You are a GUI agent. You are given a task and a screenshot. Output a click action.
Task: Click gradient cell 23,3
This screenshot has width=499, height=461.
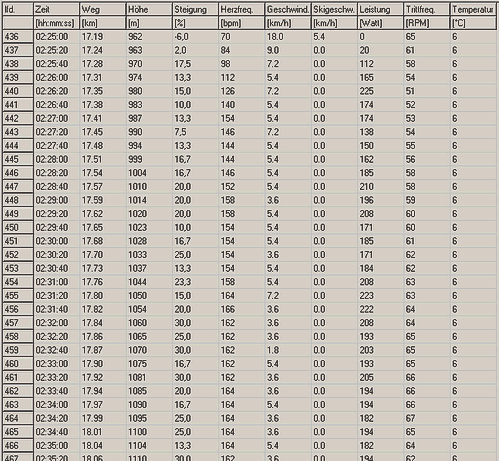(x=196, y=282)
